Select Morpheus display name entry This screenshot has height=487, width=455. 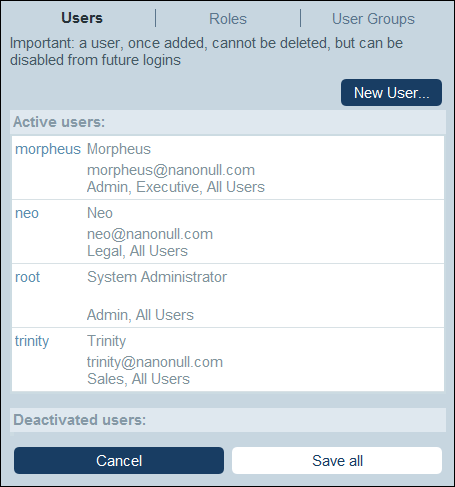point(119,149)
